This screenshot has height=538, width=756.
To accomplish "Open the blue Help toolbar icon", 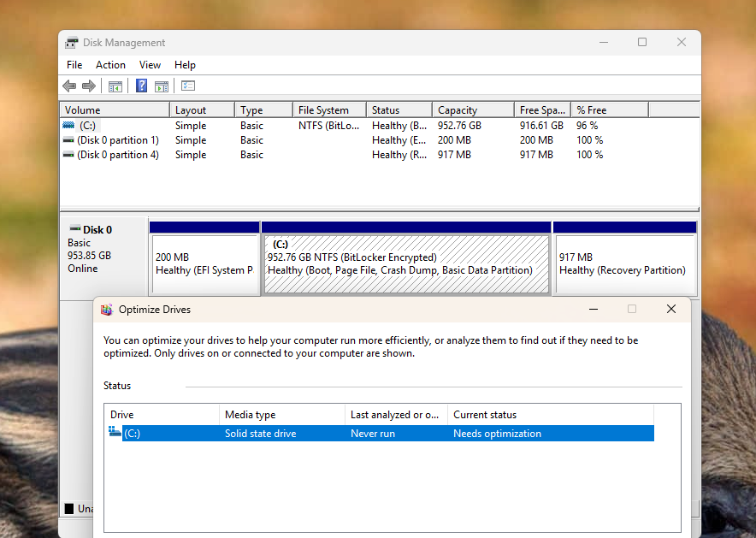I will (x=141, y=86).
